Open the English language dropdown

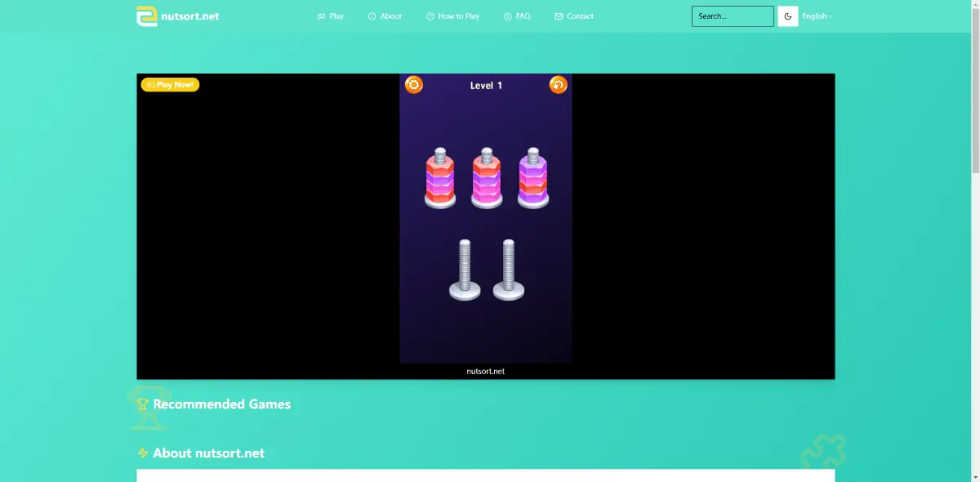point(815,16)
